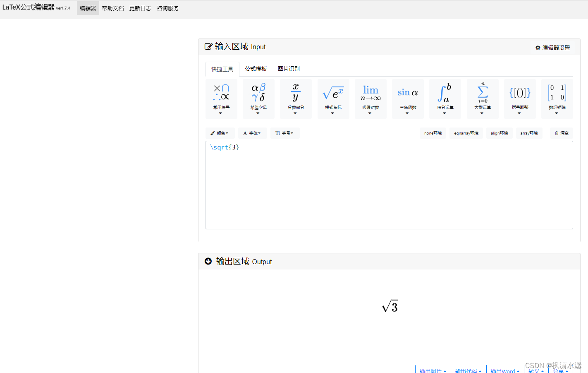Open the 希腊字母 Greek letters palette
Viewport: 588px width, 373px height.
point(258,99)
